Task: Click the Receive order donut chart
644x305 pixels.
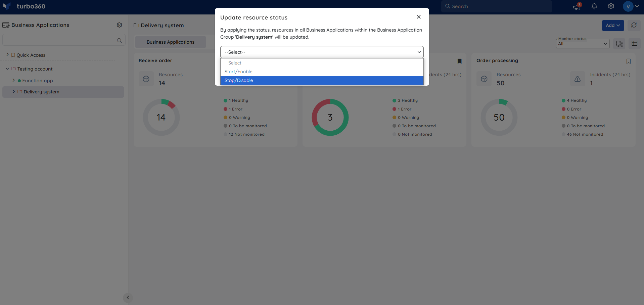Action: click(x=162, y=117)
